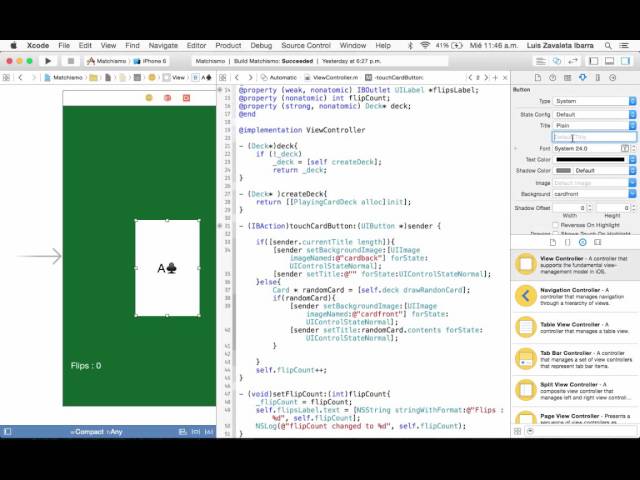640x480 pixels.
Task: Increment the Shadow Offset Width stepper
Action: click(x=589, y=206)
